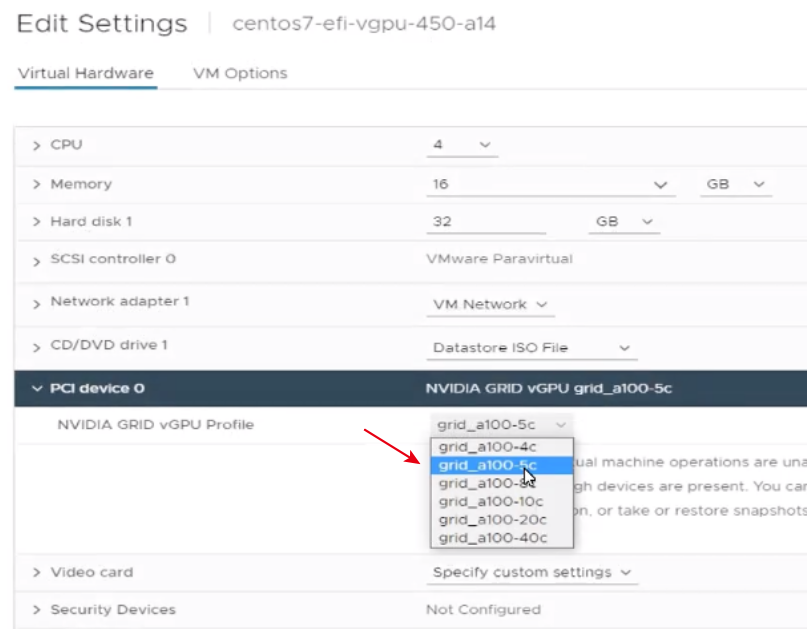Switch to the Virtual Hardware tab
Screen dimensions: 807x629
pos(85,73)
